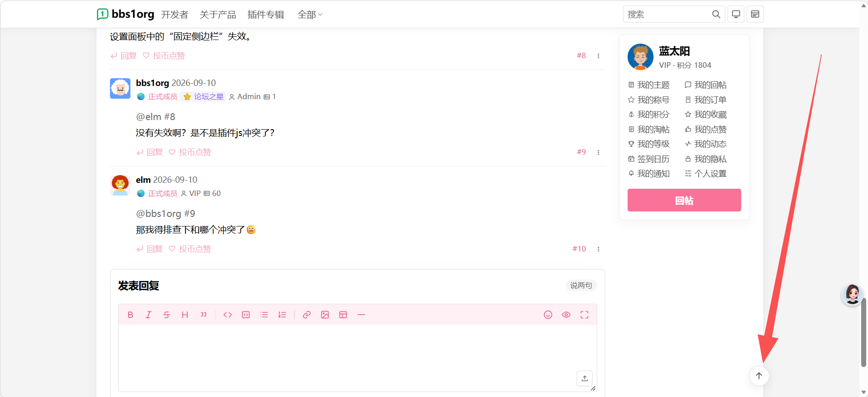Click the pink 回帖 button
This screenshot has width=868, height=397.
[x=684, y=200]
